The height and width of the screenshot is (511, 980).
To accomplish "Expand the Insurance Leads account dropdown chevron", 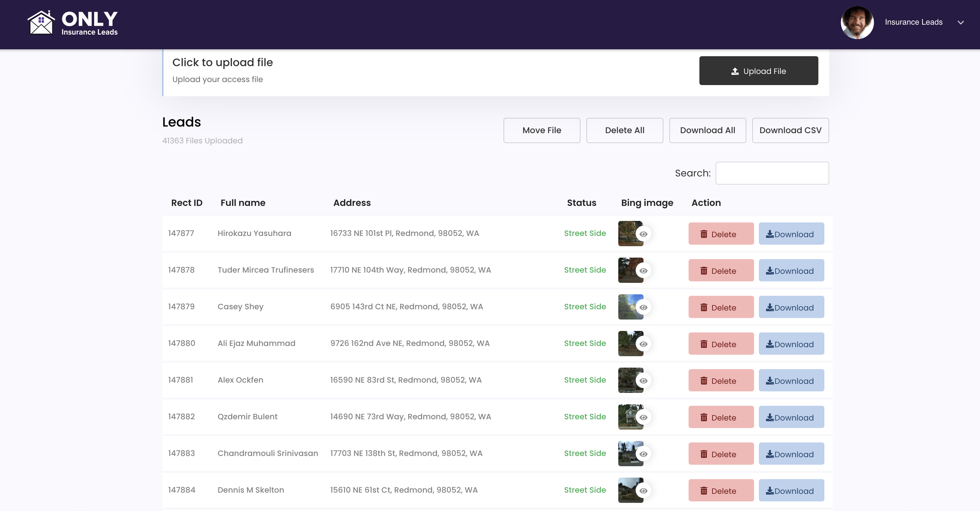I will click(960, 23).
